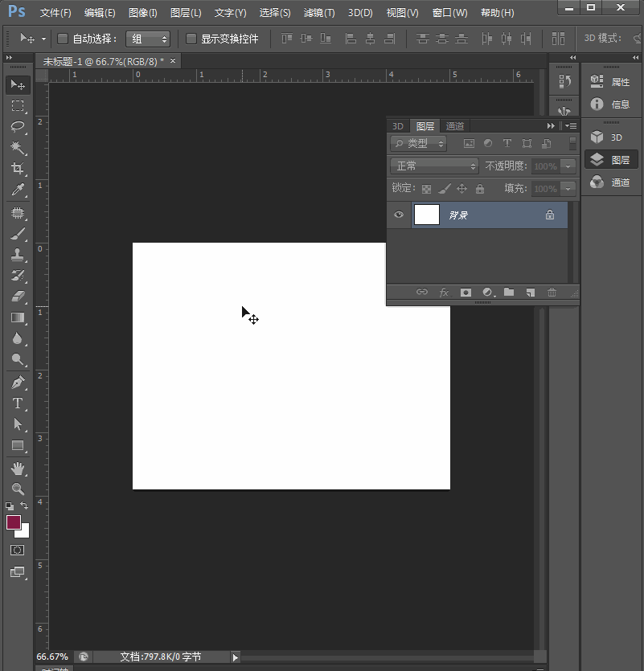Select the Move tool in the toolbox

click(x=18, y=84)
